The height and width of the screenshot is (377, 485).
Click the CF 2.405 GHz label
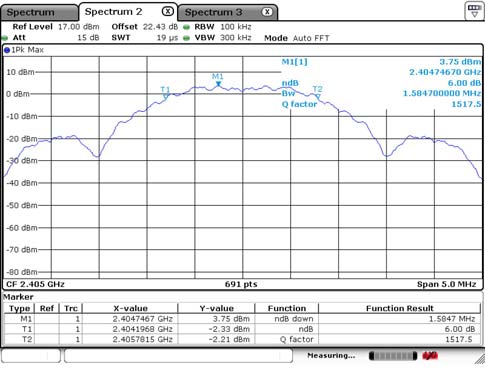click(x=35, y=284)
